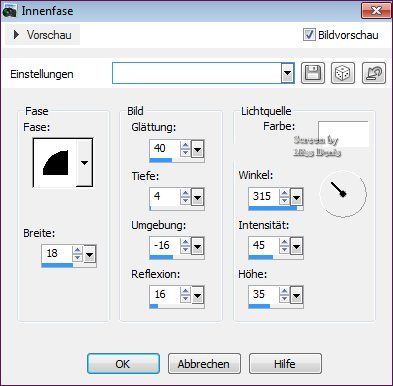Close the Innenfase dialog

point(376,11)
